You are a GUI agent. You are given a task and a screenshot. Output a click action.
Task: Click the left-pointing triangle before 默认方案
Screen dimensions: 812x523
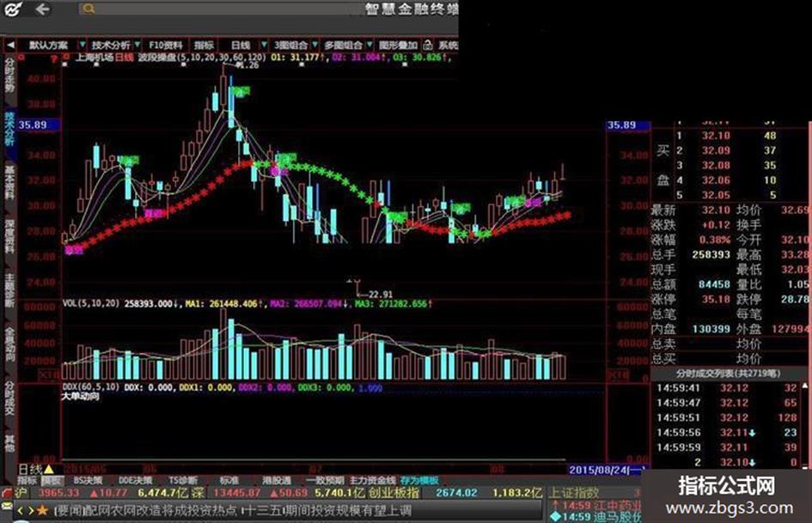point(10,45)
